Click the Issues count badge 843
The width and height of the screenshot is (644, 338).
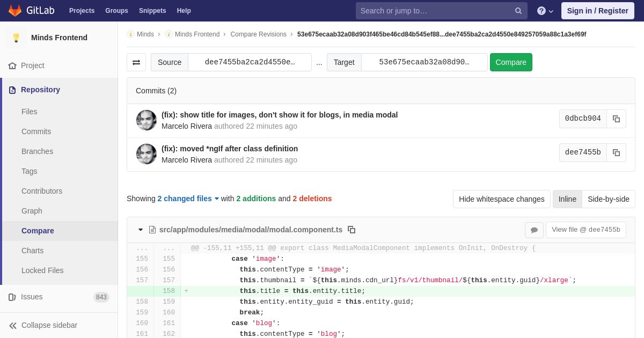tap(101, 297)
